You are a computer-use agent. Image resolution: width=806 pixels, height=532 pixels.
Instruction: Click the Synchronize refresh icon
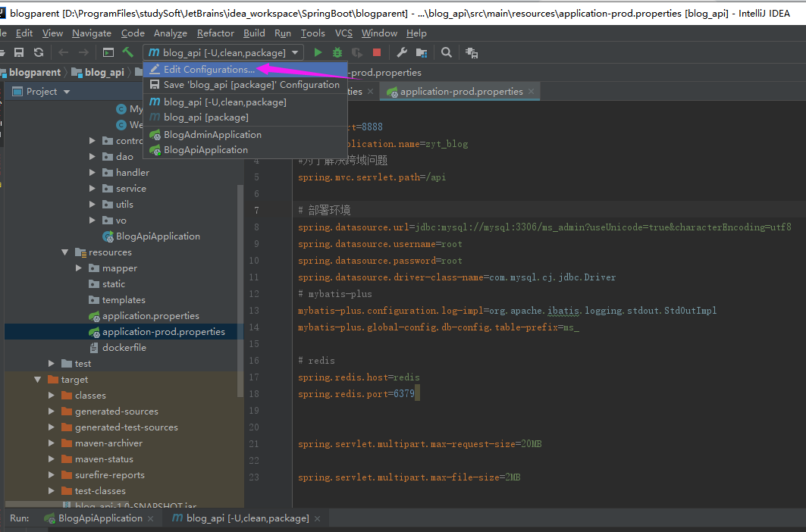39,52
